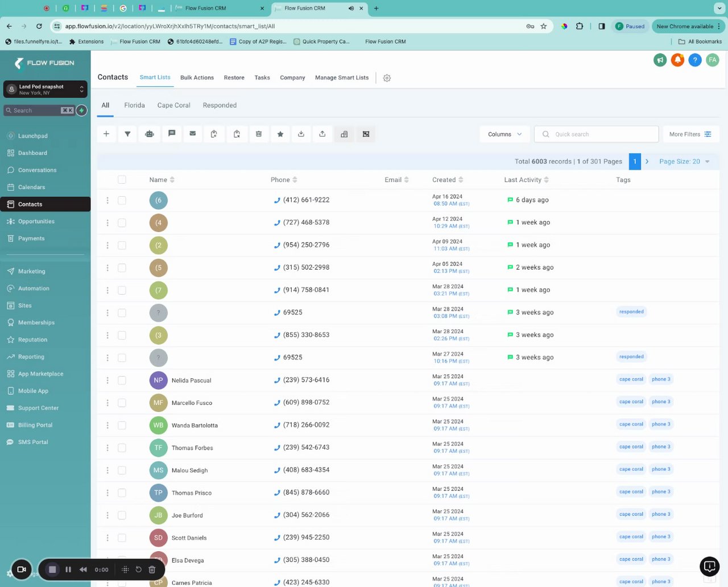Open the FA user avatar menu
Viewport: 728px width, 587px height.
coord(713,60)
